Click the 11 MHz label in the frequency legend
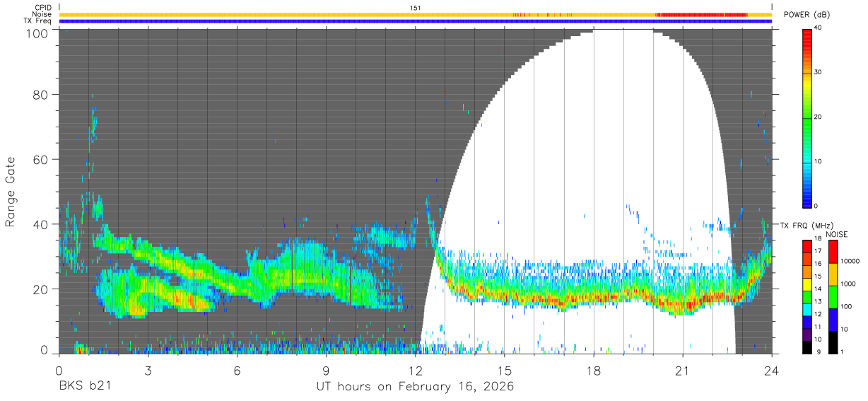Viewport: 868px width, 401px height. tap(818, 327)
